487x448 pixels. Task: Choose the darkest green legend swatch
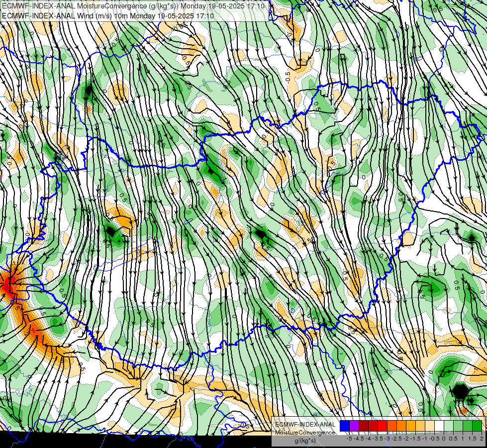[477, 426]
